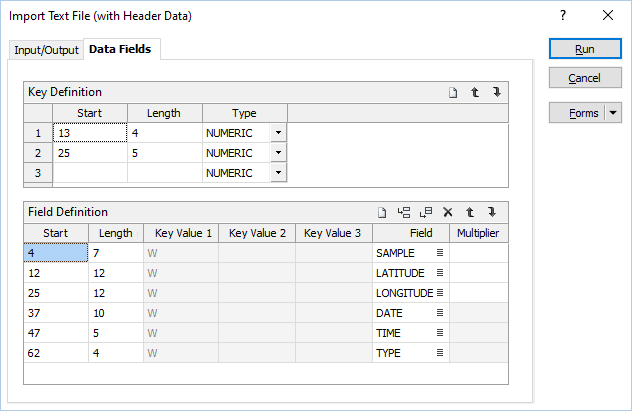Open the Type dropdown in key row 3
Screen dimensions: 640x416
278,173
